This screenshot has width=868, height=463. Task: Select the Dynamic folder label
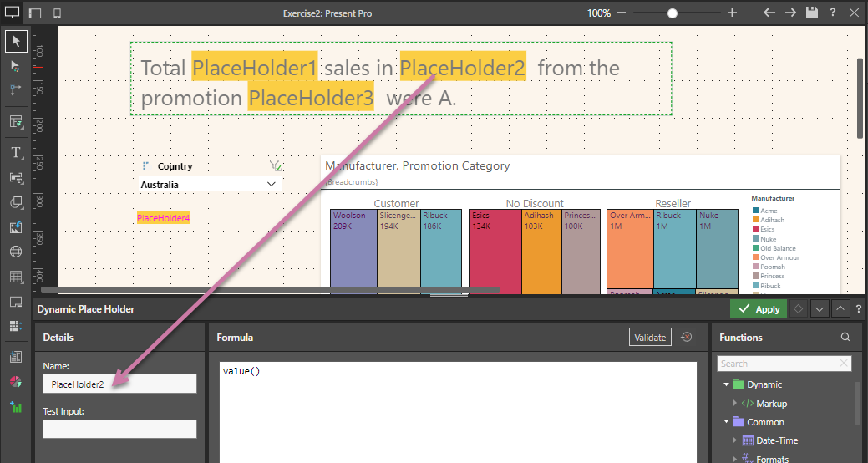coord(764,384)
